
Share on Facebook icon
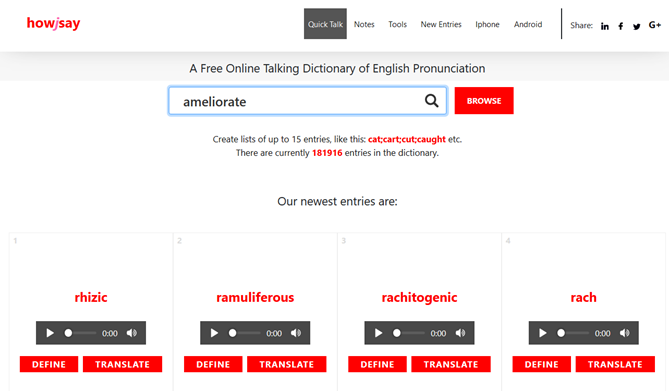pos(620,26)
